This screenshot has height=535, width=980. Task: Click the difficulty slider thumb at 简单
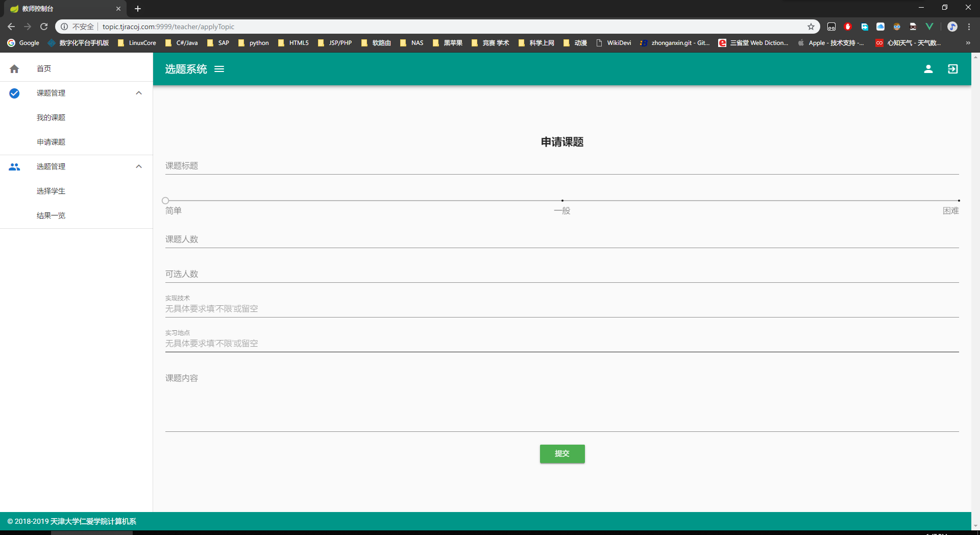coord(165,201)
